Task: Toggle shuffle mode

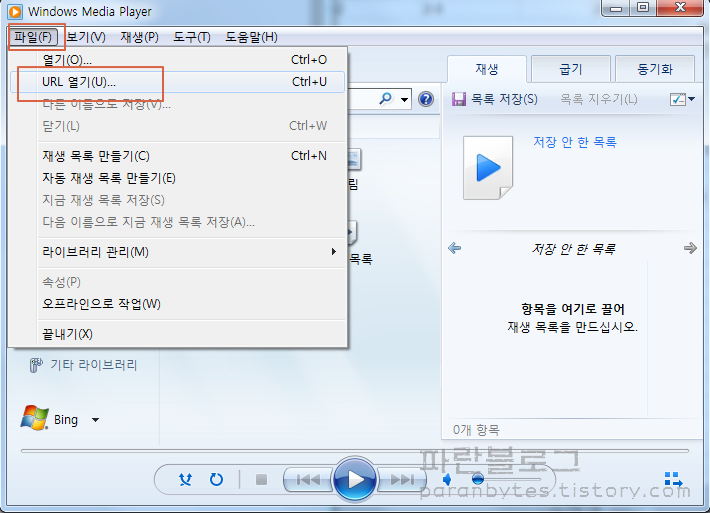Action: coord(185,479)
